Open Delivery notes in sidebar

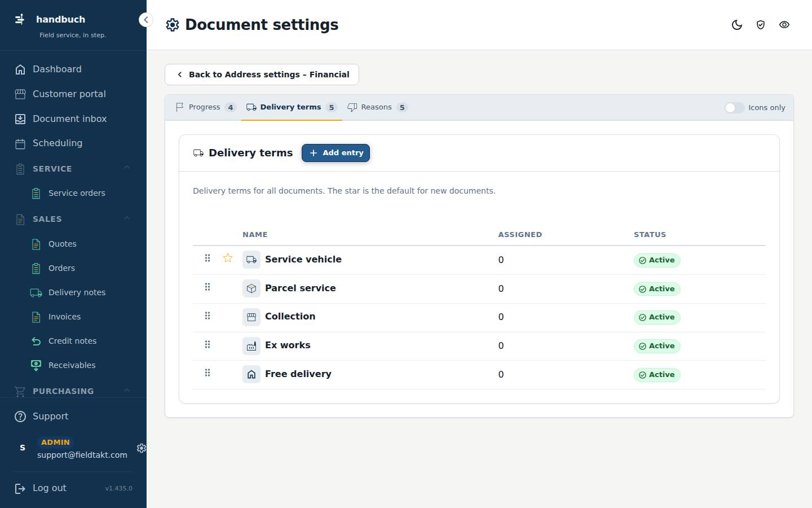(x=81, y=292)
